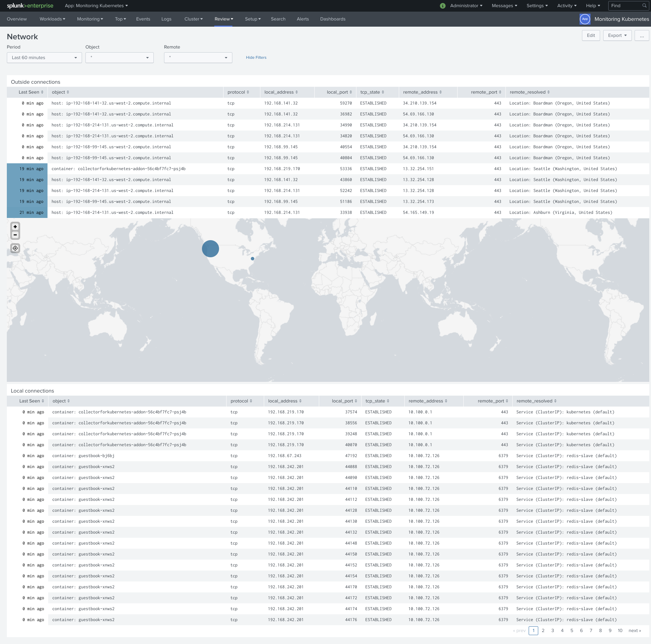Click the green info status icon
This screenshot has height=644, width=651.
(x=443, y=6)
